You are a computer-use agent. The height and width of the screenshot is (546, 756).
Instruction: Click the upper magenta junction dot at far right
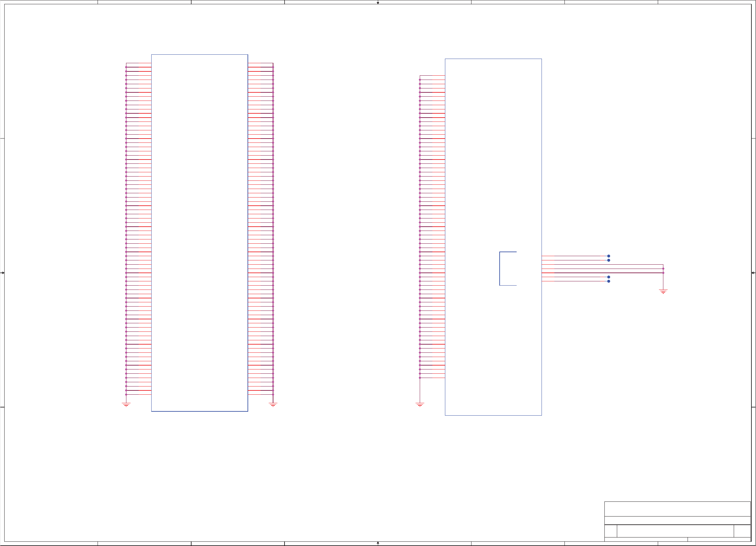[663, 269]
